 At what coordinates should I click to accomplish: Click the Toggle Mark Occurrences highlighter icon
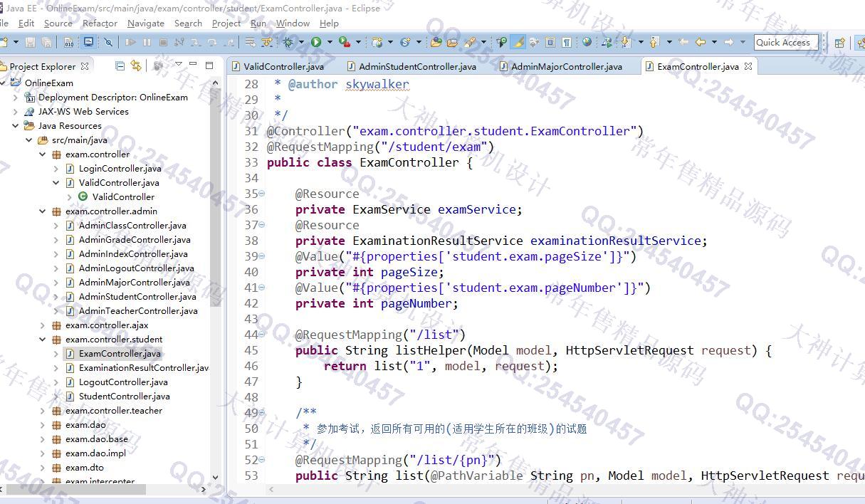pyautogui.click(x=518, y=42)
